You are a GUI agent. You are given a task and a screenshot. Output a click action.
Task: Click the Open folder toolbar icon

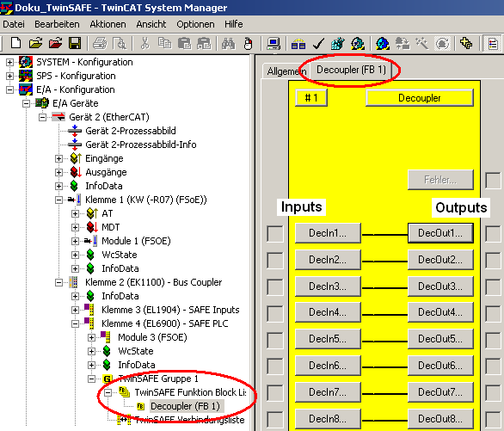[35, 43]
